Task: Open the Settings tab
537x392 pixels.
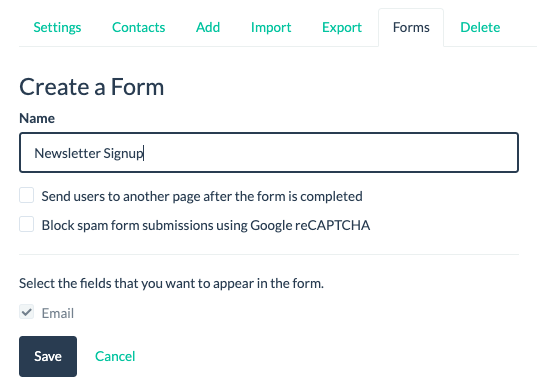Action: [57, 27]
